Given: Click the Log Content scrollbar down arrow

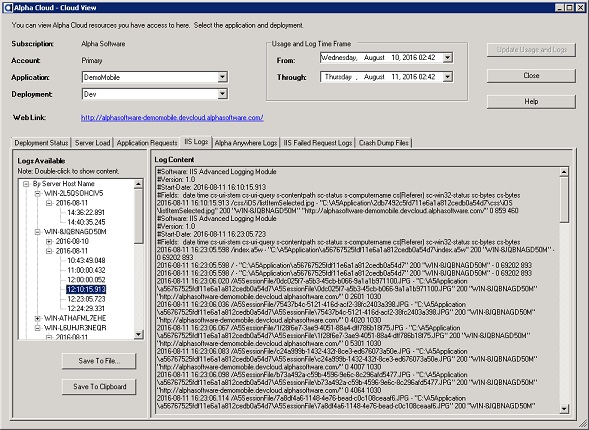Looking at the screenshot, I should click(x=564, y=409).
